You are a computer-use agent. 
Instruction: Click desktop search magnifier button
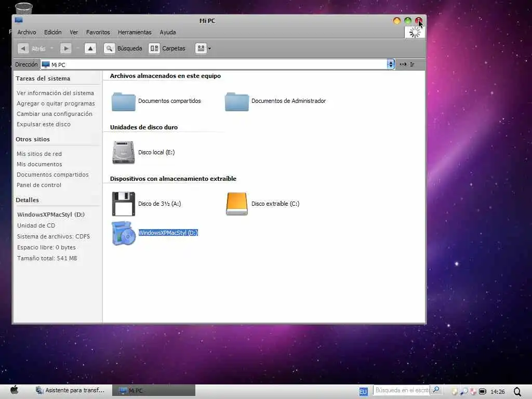[x=436, y=390]
